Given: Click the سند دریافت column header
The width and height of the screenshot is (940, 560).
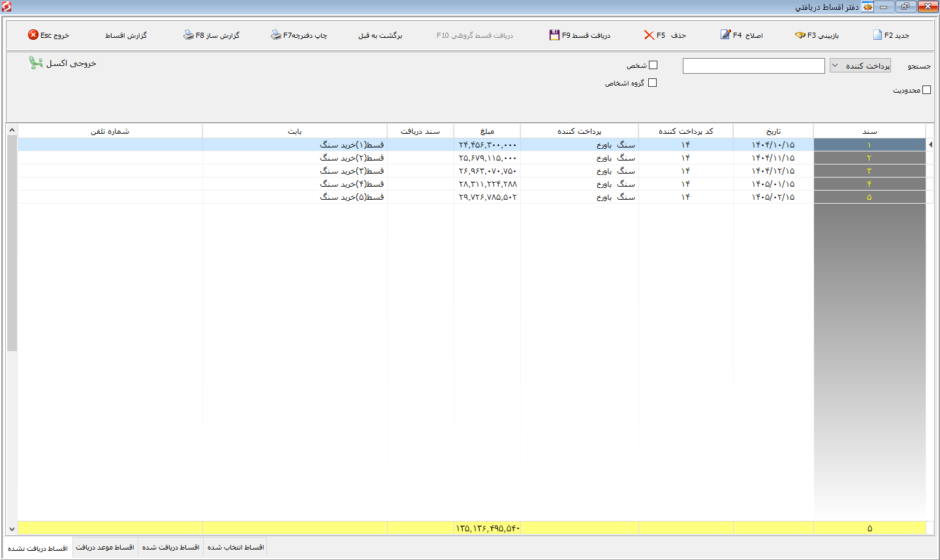Looking at the screenshot, I should [420, 131].
